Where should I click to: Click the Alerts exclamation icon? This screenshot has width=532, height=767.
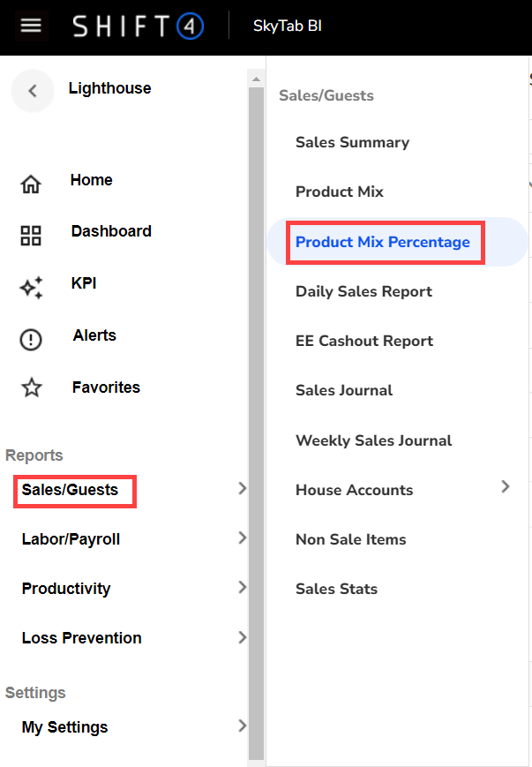(31, 340)
